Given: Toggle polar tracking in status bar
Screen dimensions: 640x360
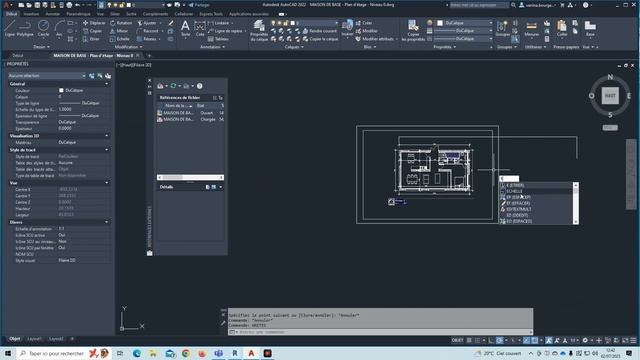Looking at the screenshot, I should pyautogui.click(x=500, y=340).
